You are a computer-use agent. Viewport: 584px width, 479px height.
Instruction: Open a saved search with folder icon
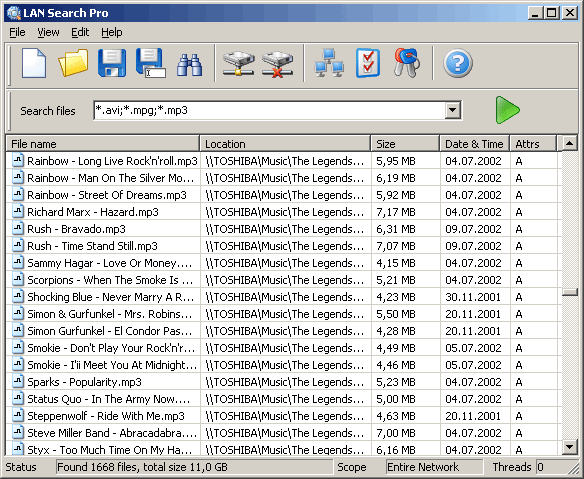[x=73, y=63]
